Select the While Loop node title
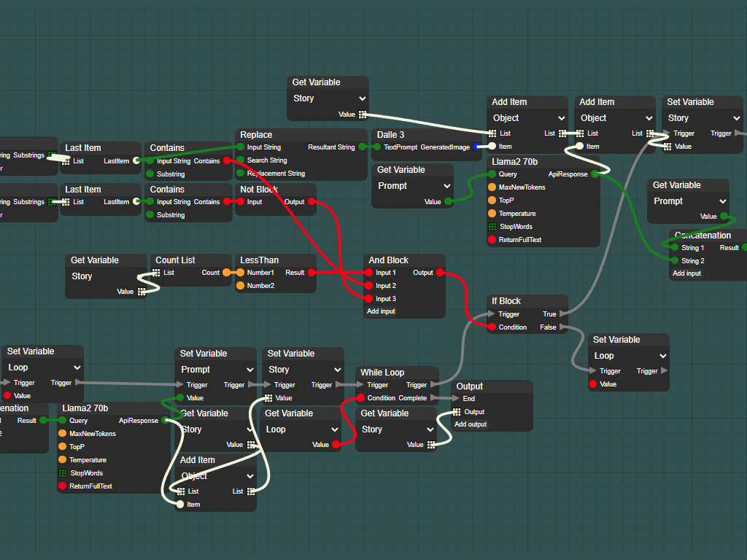747x560 pixels. coord(382,373)
